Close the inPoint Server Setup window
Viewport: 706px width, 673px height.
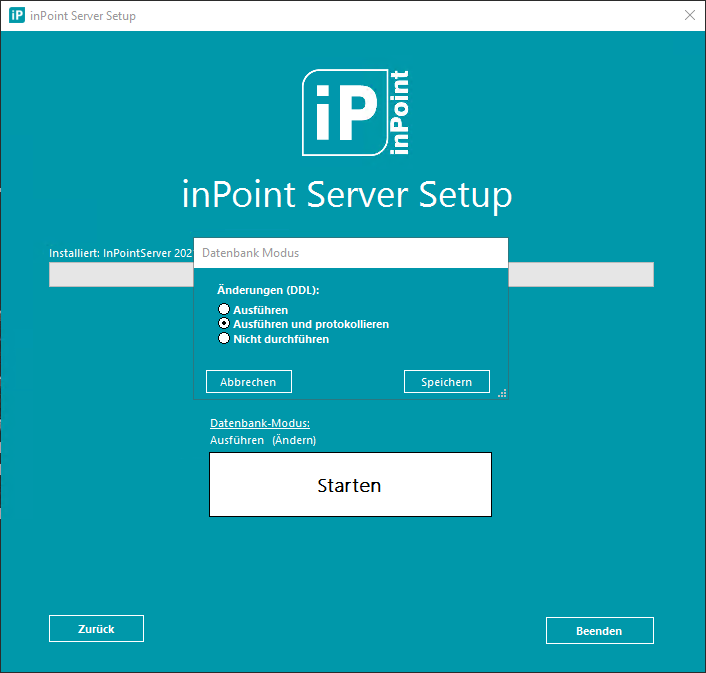tap(689, 15)
